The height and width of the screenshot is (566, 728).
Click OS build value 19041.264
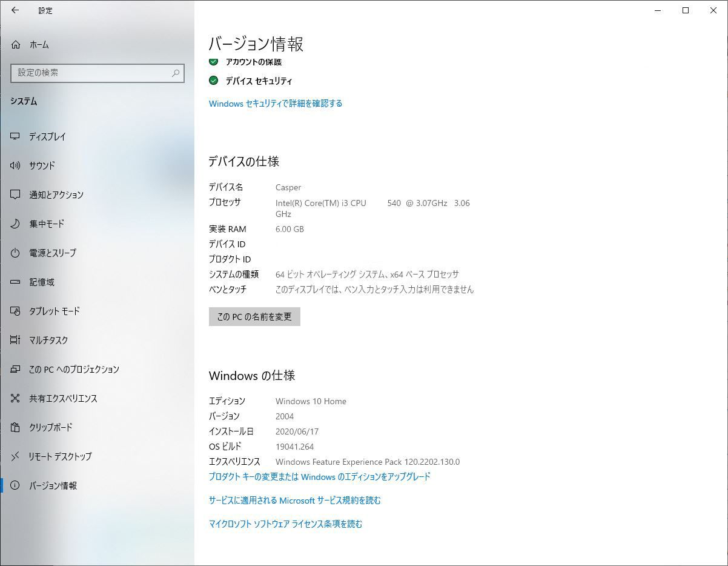coord(294,447)
